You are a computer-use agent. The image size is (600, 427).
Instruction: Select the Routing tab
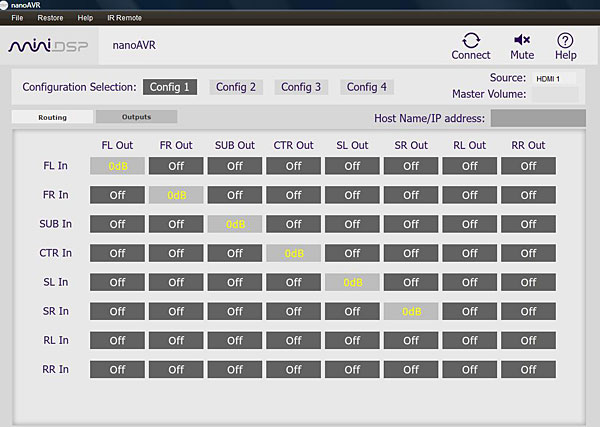[x=52, y=117]
